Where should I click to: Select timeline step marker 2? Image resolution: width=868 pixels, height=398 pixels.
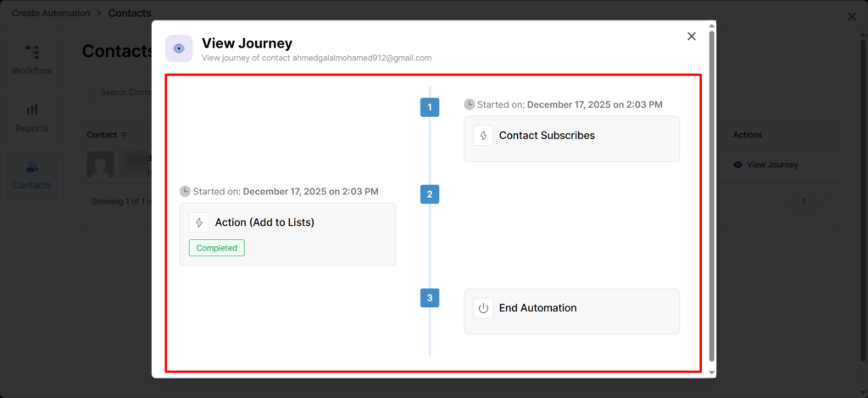pos(430,194)
